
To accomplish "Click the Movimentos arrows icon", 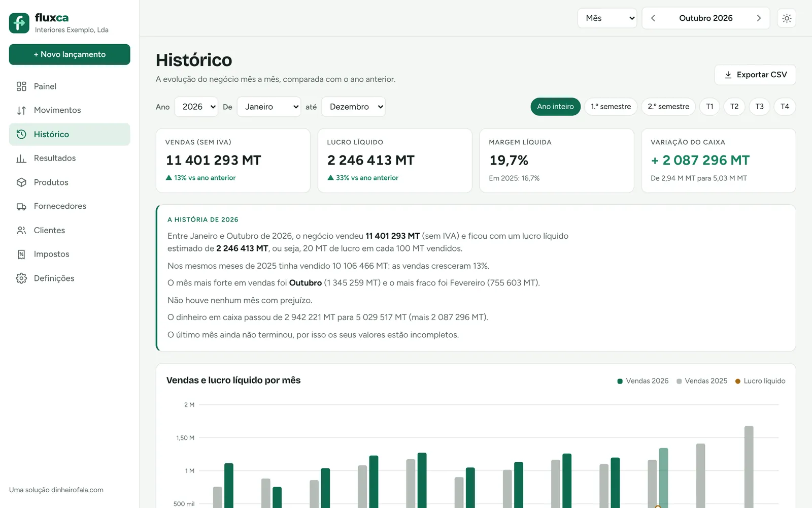I will pyautogui.click(x=21, y=110).
